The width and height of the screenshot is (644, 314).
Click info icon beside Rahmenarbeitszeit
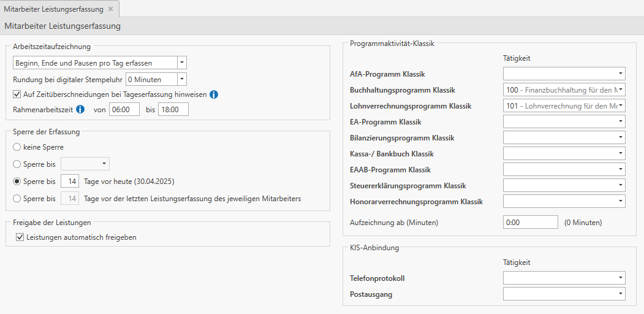coord(80,110)
